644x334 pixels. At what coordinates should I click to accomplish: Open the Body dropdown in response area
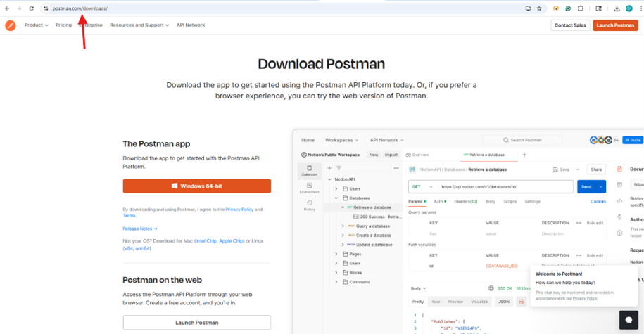point(419,288)
